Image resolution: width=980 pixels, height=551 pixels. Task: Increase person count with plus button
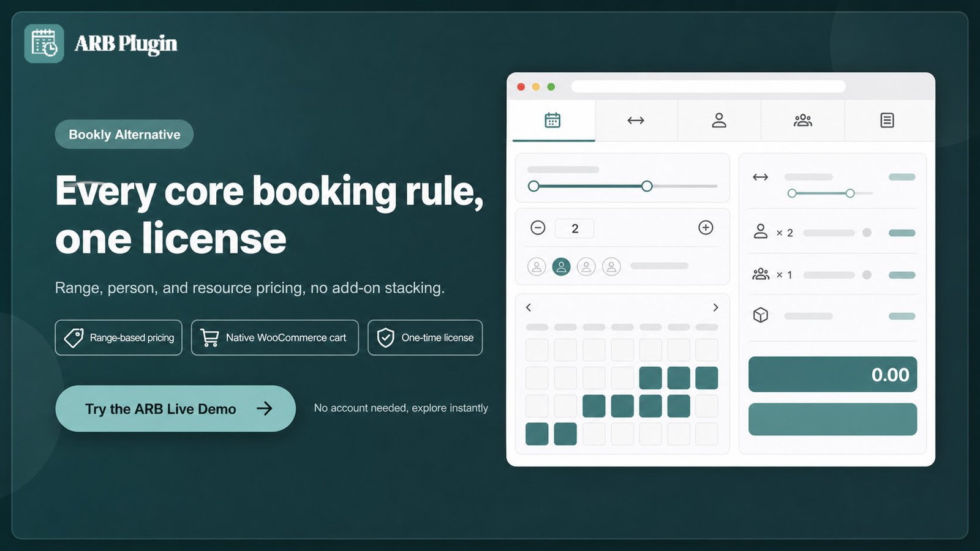(706, 228)
